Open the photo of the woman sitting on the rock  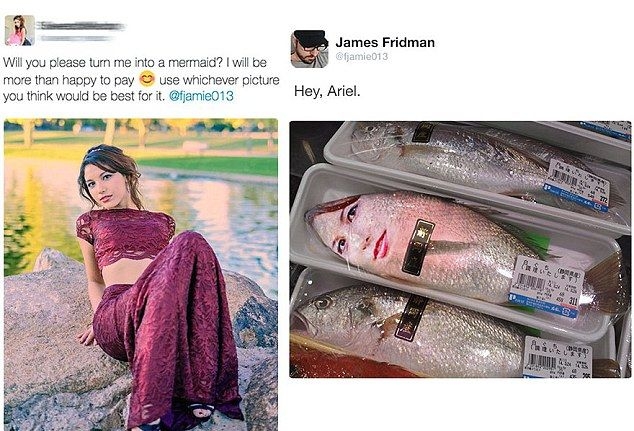click(x=141, y=274)
